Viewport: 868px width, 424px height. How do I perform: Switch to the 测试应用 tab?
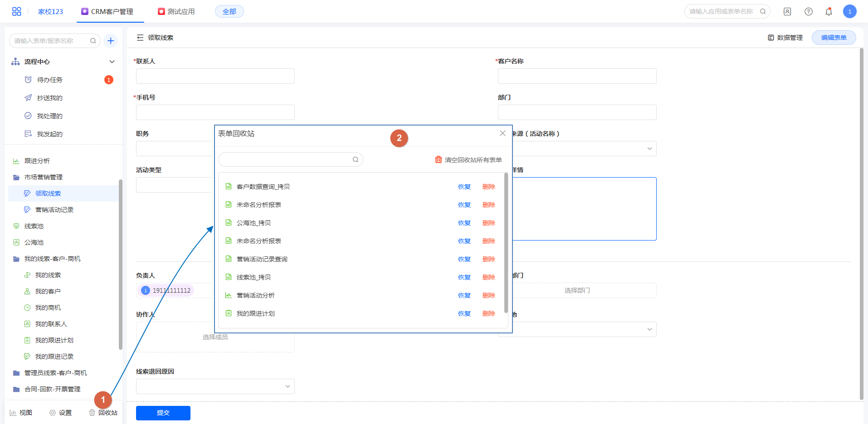[176, 11]
